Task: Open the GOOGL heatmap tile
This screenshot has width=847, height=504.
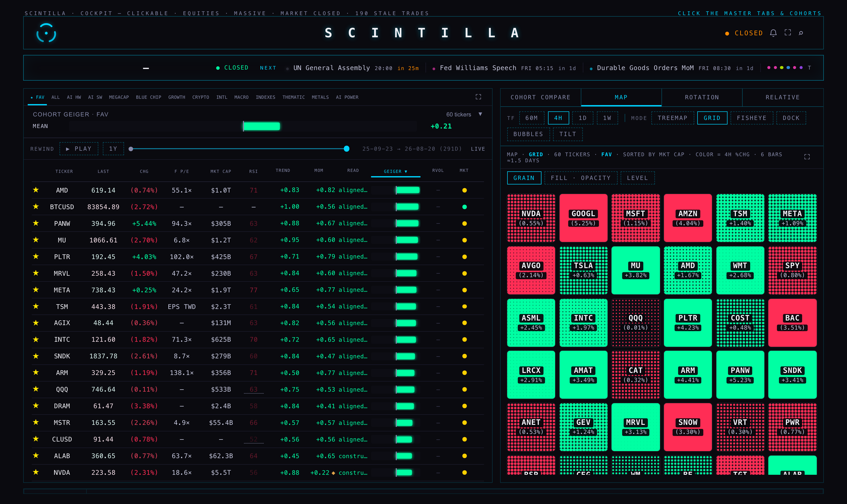Action: (x=583, y=218)
